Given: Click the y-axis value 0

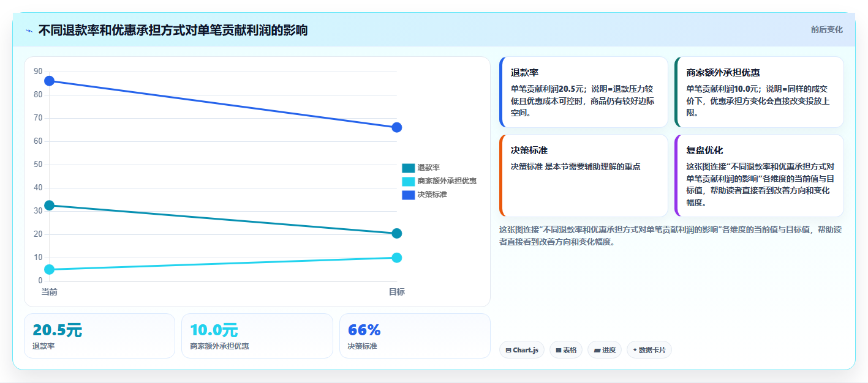Looking at the screenshot, I should coord(40,281).
